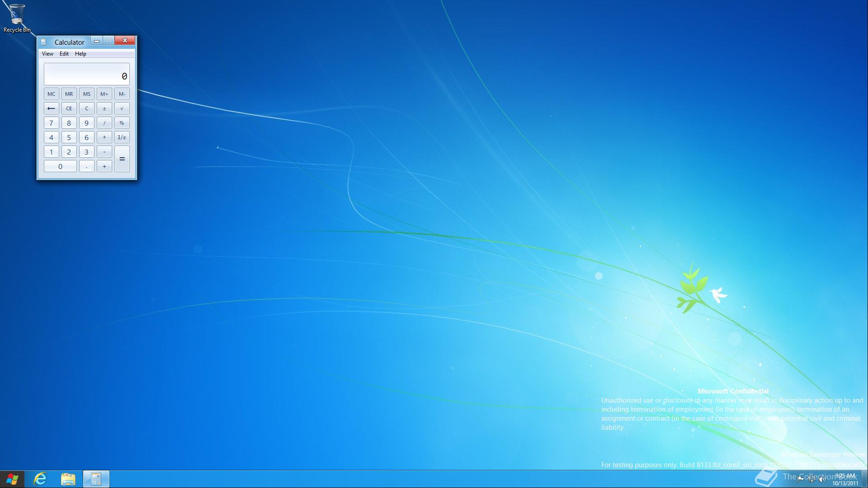This screenshot has width=868, height=488.
Task: Open the Edit menu in Calculator
Action: pyautogui.click(x=64, y=54)
